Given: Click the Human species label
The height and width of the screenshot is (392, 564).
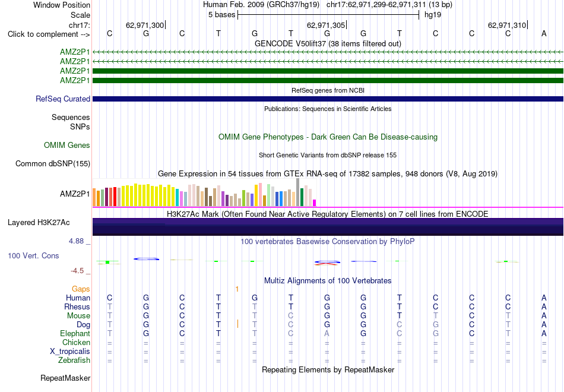Looking at the screenshot, I should click(x=78, y=298).
